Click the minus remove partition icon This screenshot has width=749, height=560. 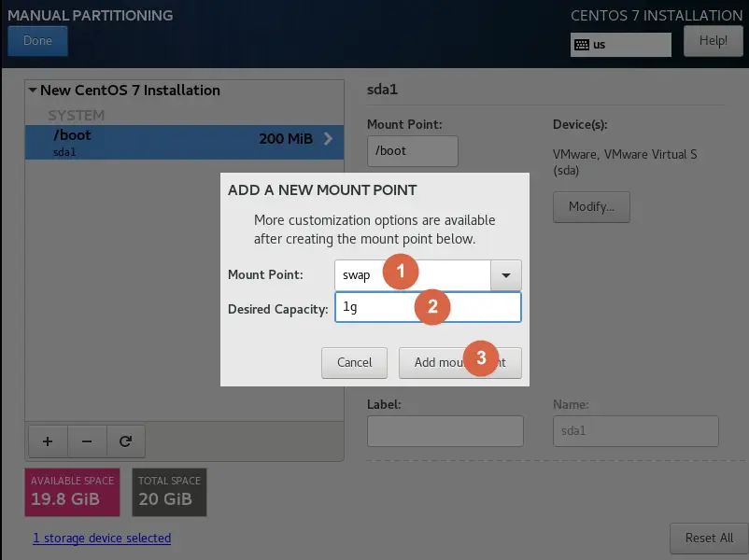[87, 441]
